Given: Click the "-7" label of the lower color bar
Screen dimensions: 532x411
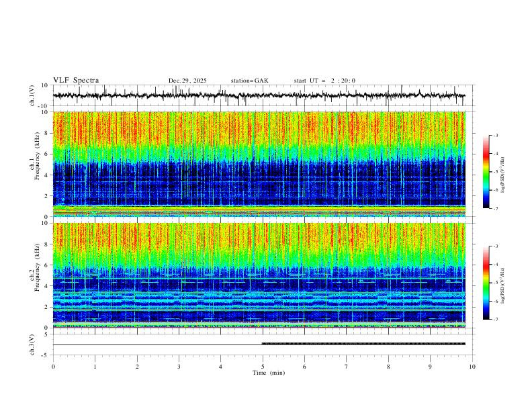Looking at the screenshot, I should pos(495,319).
